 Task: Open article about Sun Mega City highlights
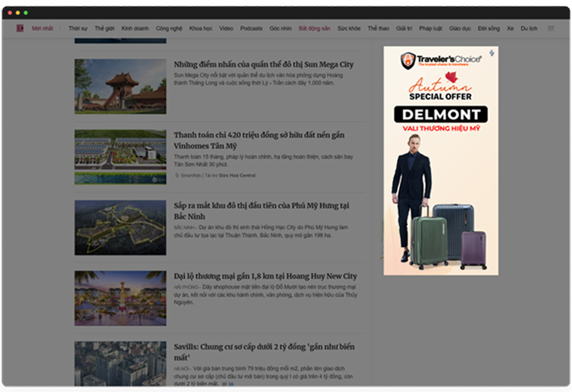pos(264,64)
